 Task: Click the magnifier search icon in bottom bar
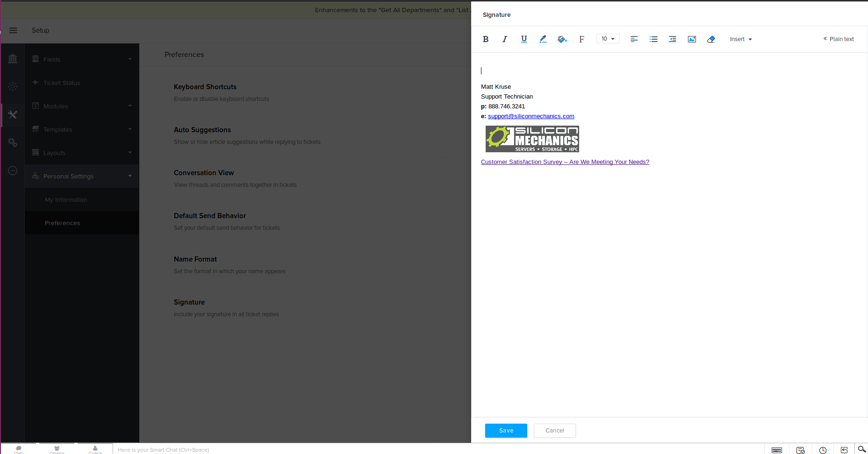click(x=862, y=449)
